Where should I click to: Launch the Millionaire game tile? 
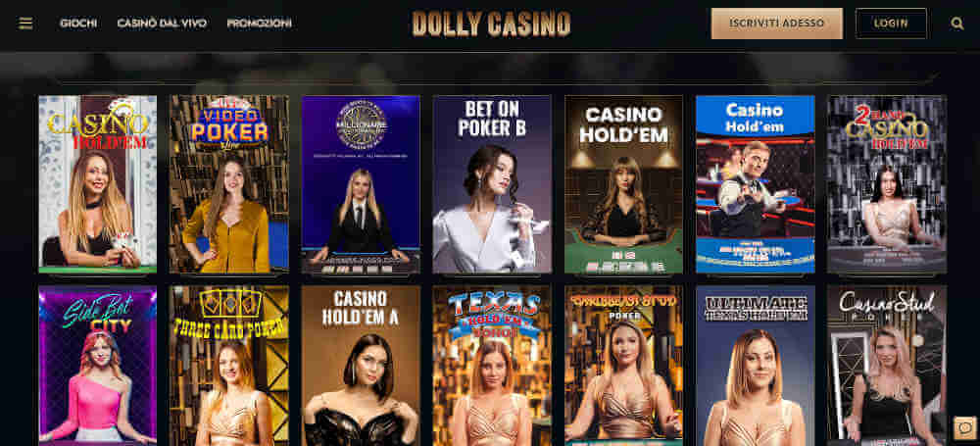coord(361,184)
